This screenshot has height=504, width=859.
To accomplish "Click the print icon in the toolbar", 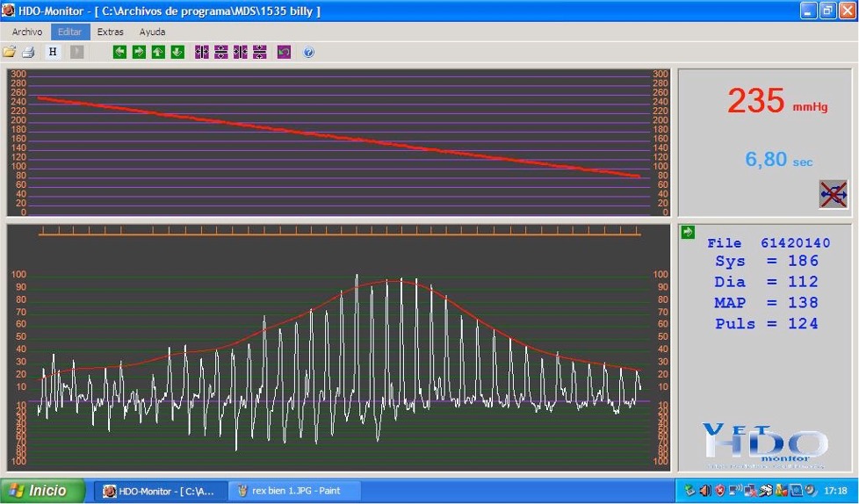I will (28, 53).
